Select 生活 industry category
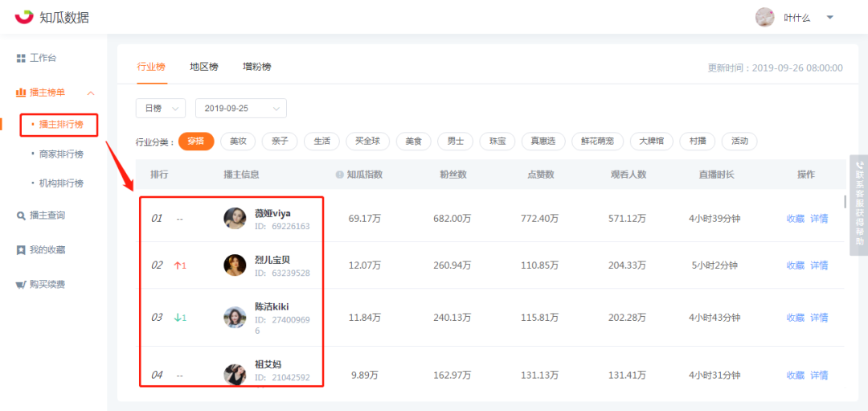The width and height of the screenshot is (868, 411). point(321,142)
